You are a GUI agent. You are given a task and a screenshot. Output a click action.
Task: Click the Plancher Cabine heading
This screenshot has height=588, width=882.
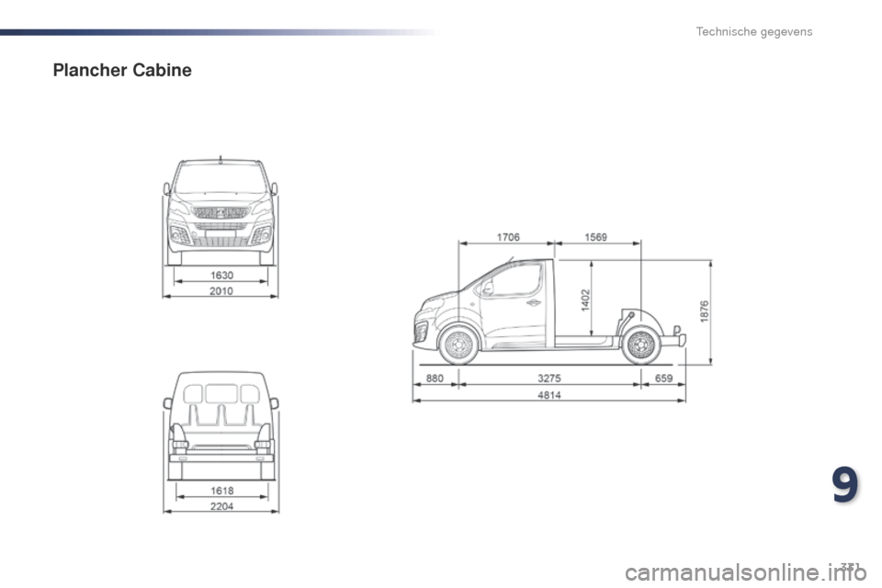122,71
